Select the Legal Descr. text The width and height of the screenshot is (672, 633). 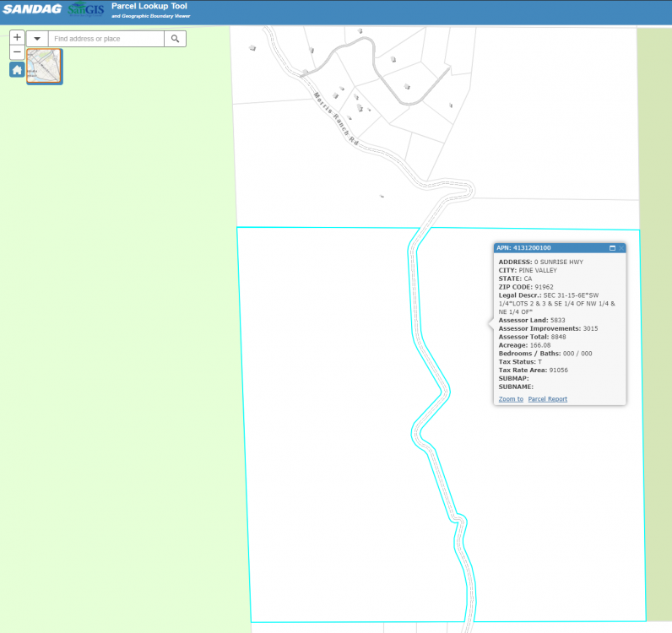[556, 304]
